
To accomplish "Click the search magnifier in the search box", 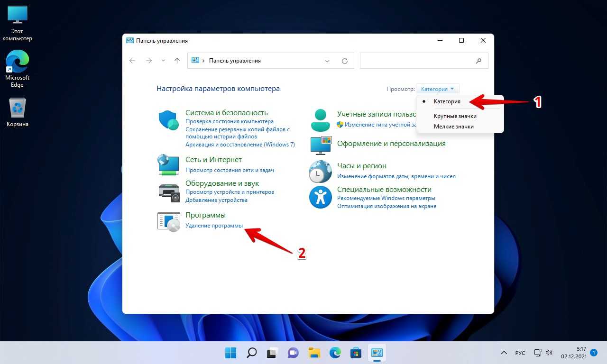I will [x=479, y=61].
